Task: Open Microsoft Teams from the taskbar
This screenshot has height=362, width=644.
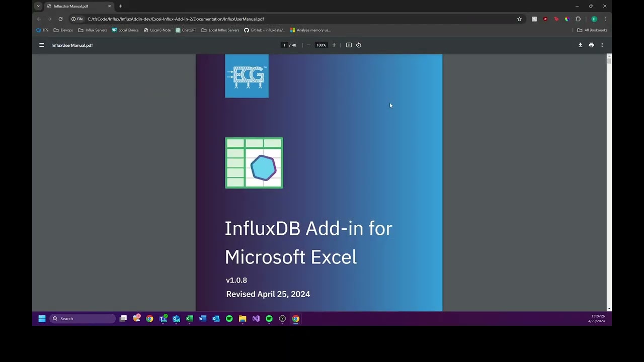Action: pos(163,319)
